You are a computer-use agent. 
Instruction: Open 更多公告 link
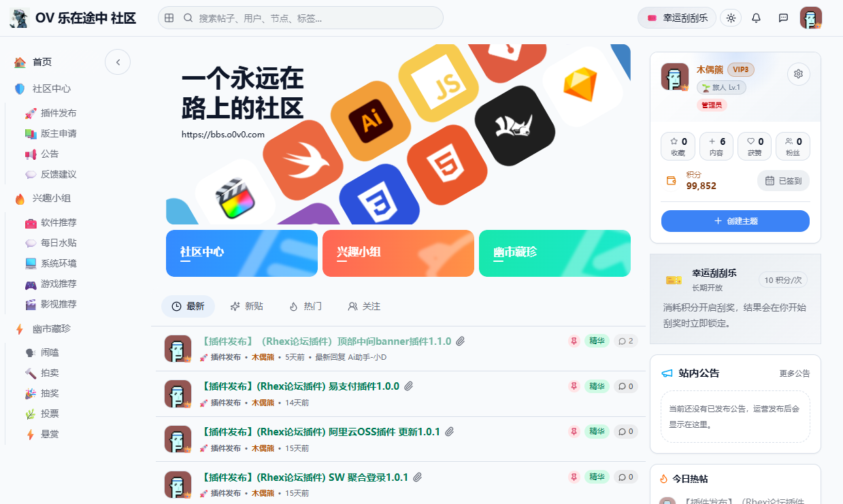(795, 373)
